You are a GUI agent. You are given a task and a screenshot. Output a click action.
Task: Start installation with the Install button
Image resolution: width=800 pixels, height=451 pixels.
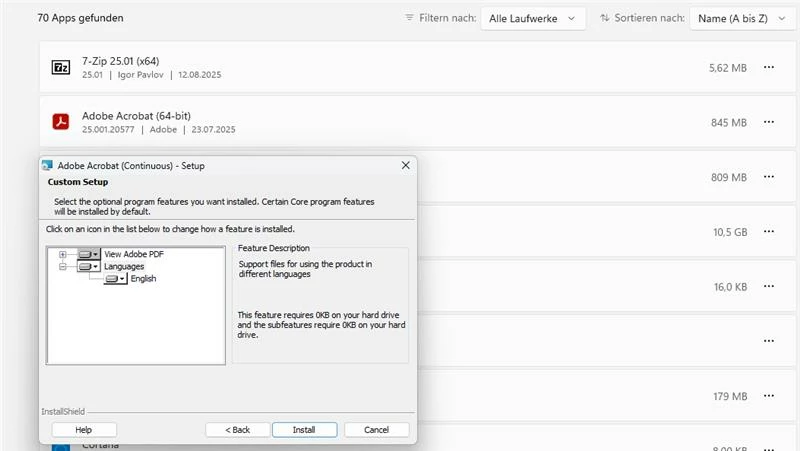coord(305,430)
